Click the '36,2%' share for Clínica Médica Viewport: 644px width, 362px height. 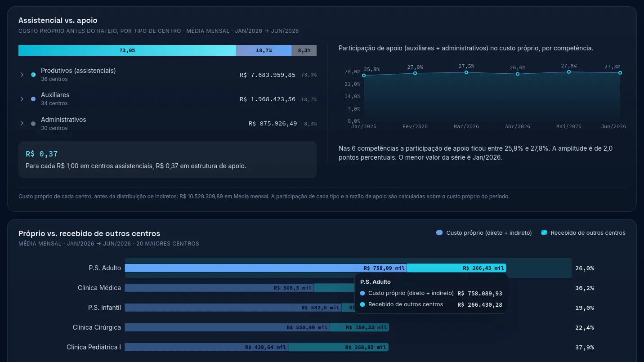(585, 288)
